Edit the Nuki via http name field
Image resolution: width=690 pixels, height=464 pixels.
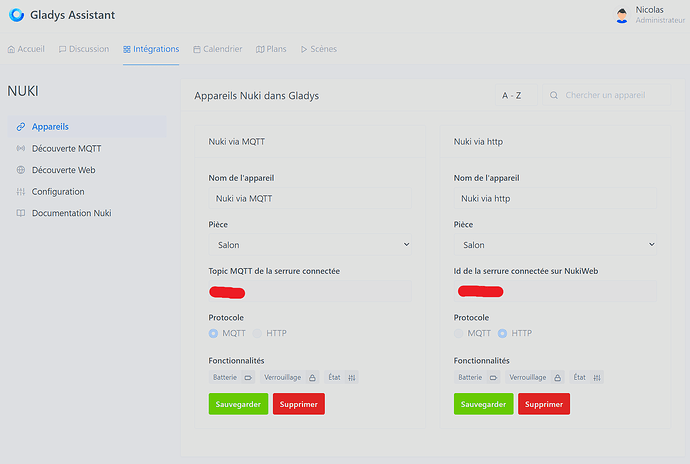(555, 199)
